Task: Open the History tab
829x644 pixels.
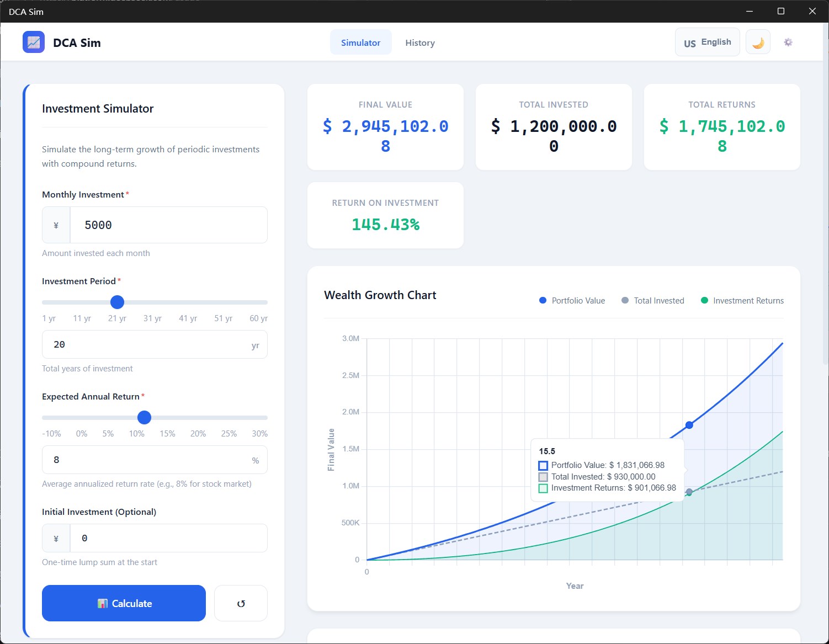Action: [x=420, y=42]
